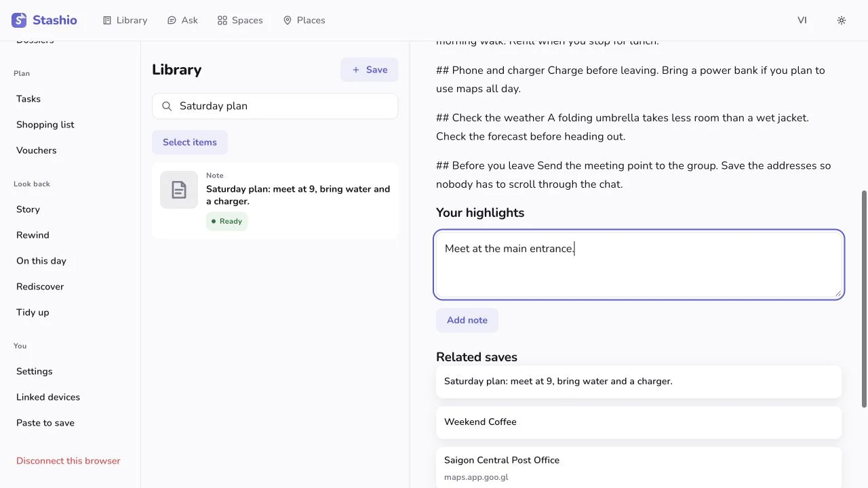Click Disconnect this browser link
Image resolution: width=868 pixels, height=488 pixels.
(68, 461)
